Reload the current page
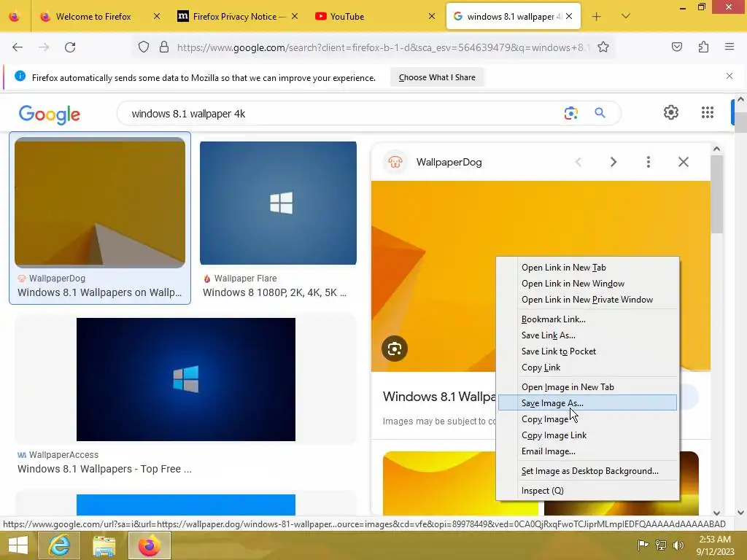 (70, 47)
